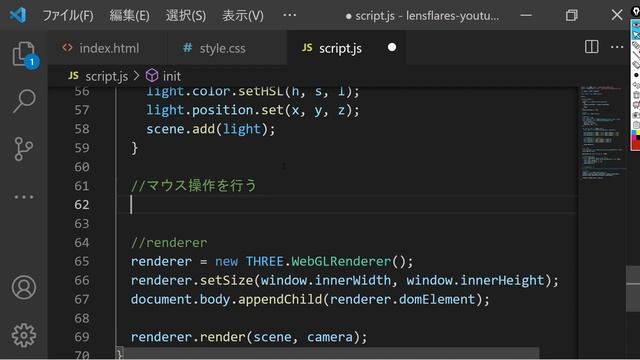Click the vertical scrollbar thumb
Image resolution: width=640 pixels, height=360 pixels.
(x=633, y=289)
